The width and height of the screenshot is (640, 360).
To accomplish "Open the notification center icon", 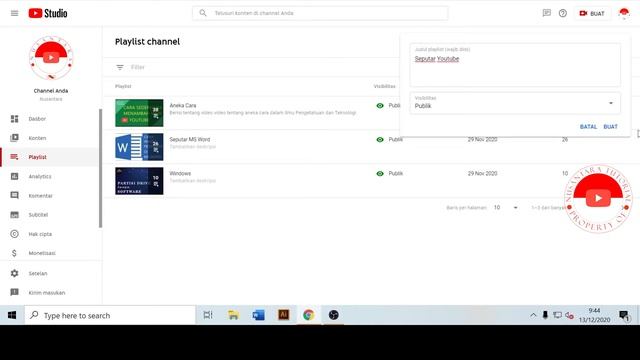I will pos(624,315).
